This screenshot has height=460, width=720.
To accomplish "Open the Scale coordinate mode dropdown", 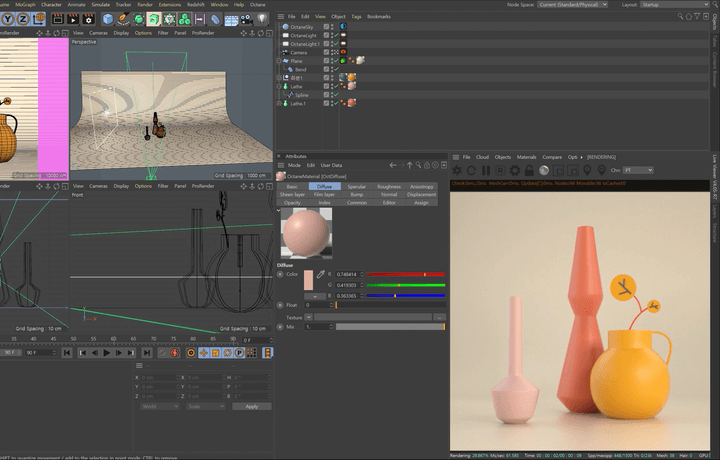I will coord(206,406).
